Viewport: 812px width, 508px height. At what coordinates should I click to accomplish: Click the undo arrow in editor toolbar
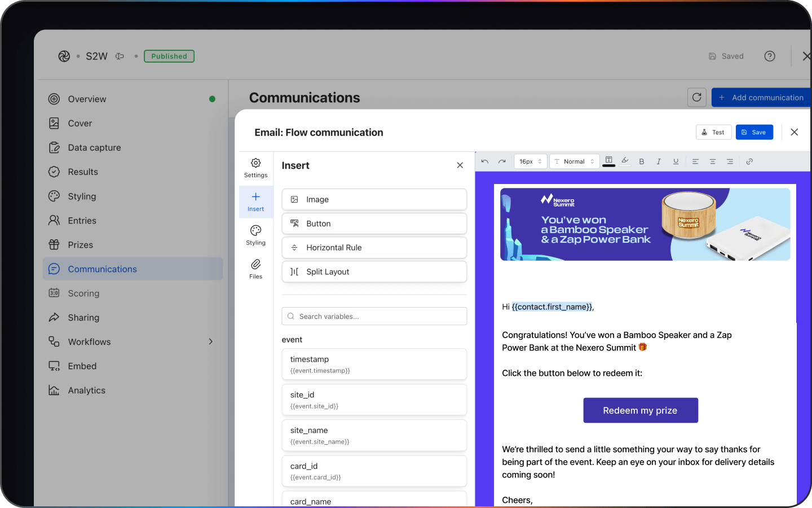point(485,161)
